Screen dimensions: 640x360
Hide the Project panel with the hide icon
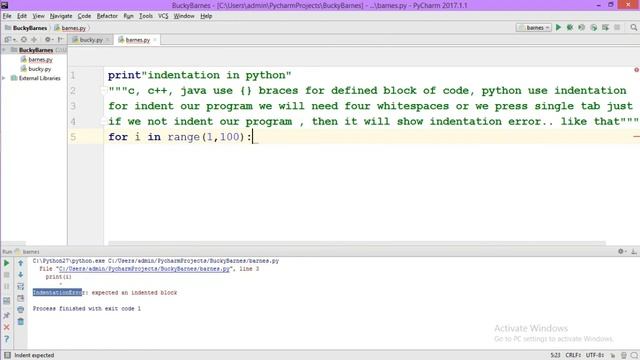coord(60,40)
